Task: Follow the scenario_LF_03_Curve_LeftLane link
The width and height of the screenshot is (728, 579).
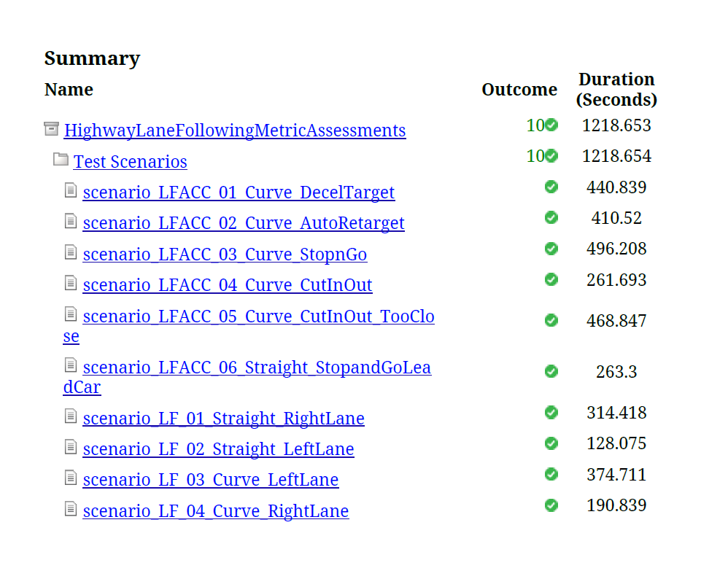Action: coord(211,480)
